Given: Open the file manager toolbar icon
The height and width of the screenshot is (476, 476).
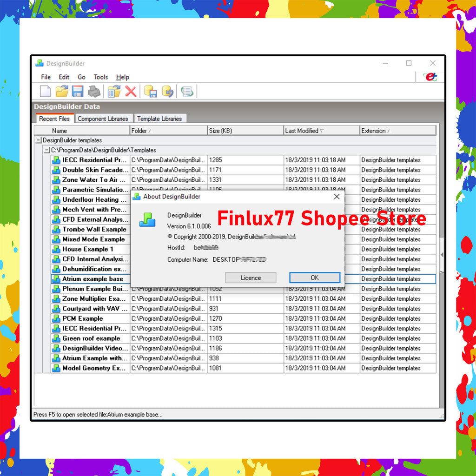Looking at the screenshot, I should click(114, 91).
